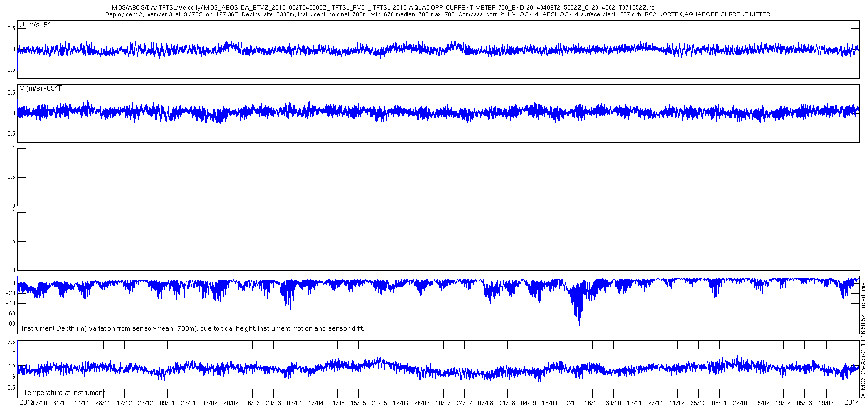Viewport: 868px width, 410px height.
Task: Click the 05/03 date tick label
Action: 804,403
